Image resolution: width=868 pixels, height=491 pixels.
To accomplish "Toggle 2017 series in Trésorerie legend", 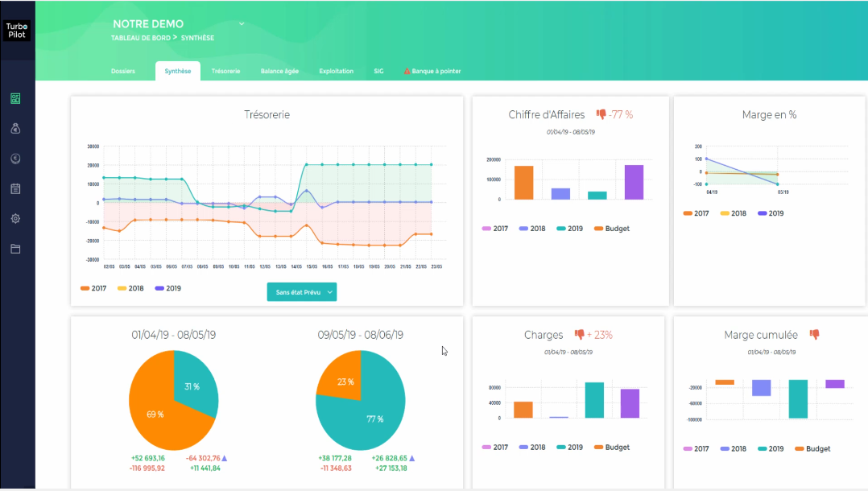I will (x=93, y=288).
